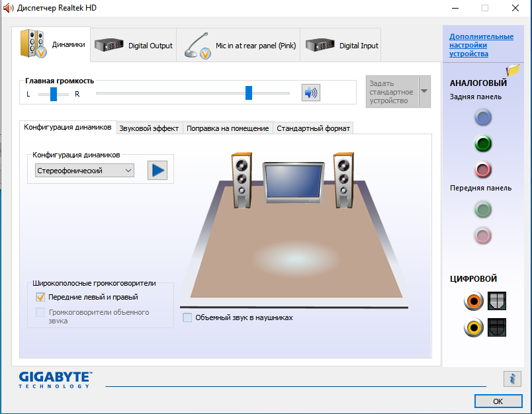Click the green front panel audio jack
Viewport: 532px width, 414px height.
[483, 210]
